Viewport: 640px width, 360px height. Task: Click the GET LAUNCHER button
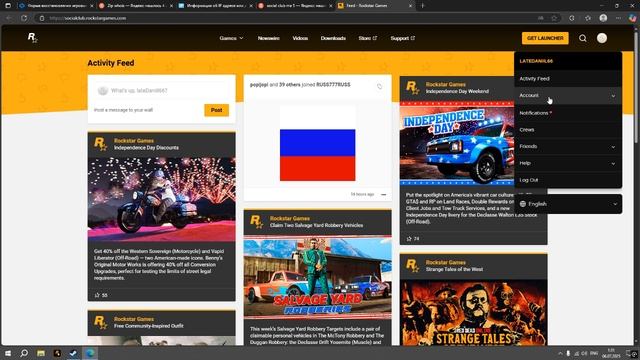click(x=545, y=38)
